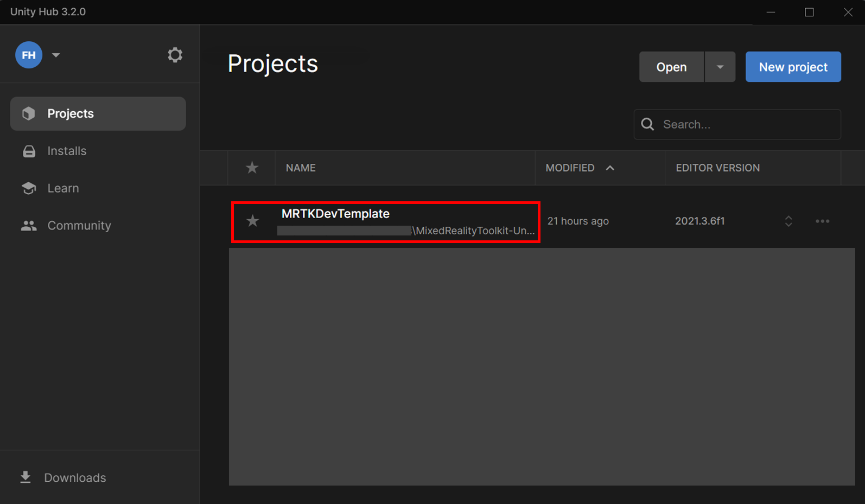Click the Open button
Viewport: 865px width, 504px height.
tap(671, 67)
